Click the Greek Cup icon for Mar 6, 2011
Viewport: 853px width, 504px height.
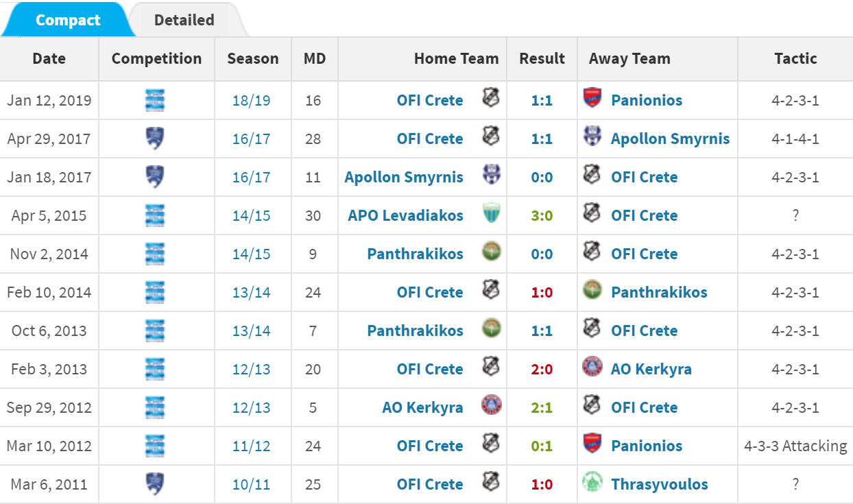point(155,484)
